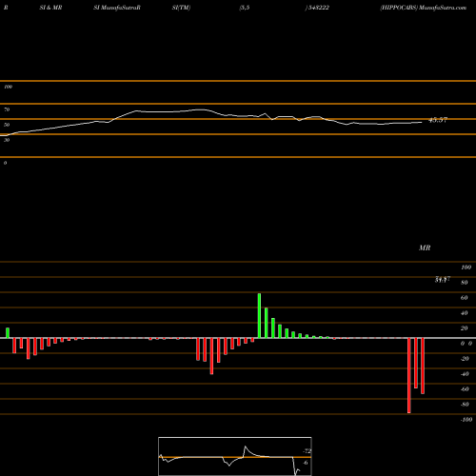Click the "(5,5" parameter text in header
476x476 pixels.
245,8
